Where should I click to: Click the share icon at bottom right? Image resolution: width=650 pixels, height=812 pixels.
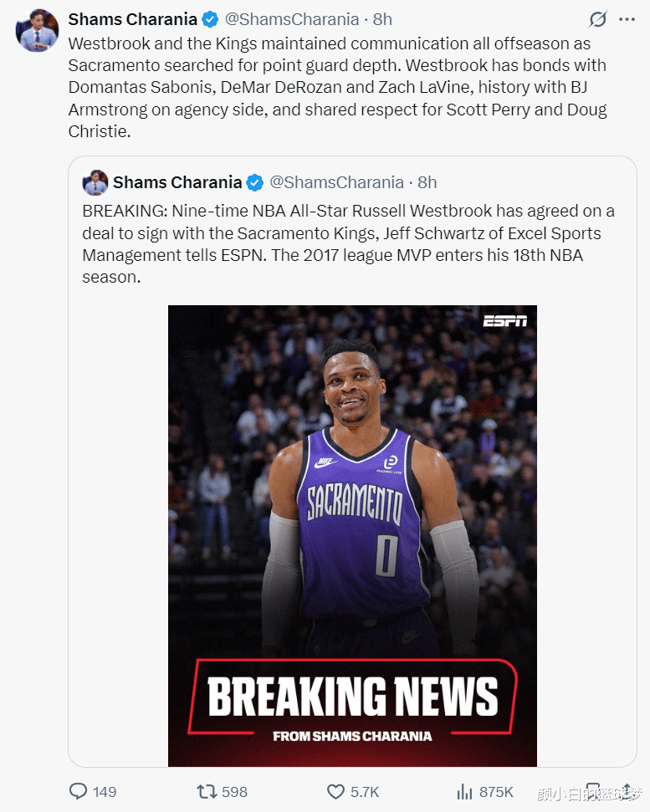[x=626, y=791]
